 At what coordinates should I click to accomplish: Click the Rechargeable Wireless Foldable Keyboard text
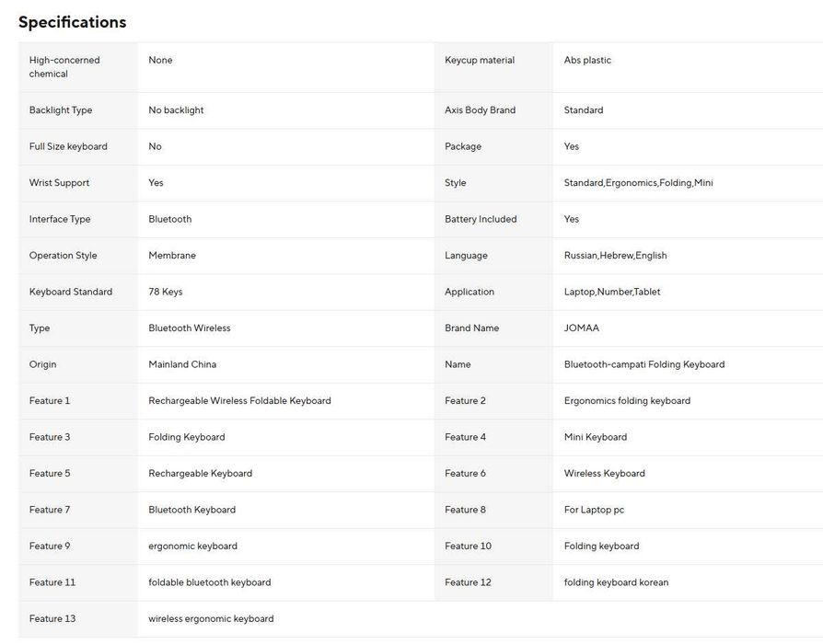pos(239,401)
